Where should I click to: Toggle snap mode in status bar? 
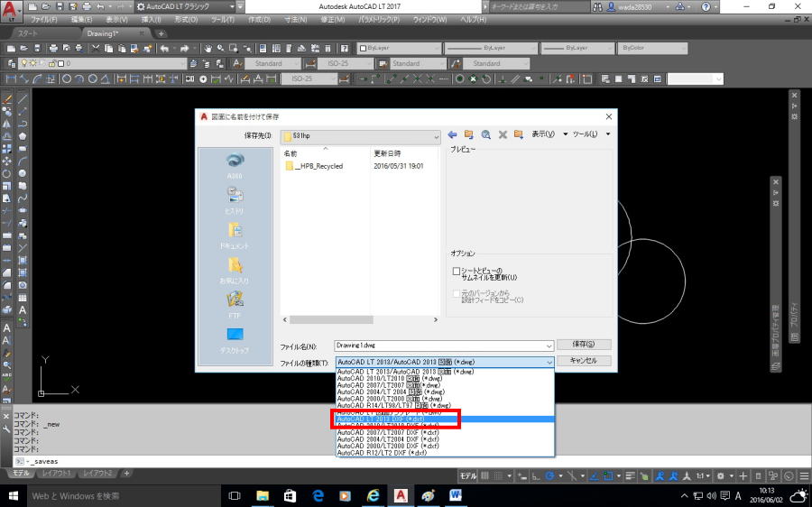point(498,475)
